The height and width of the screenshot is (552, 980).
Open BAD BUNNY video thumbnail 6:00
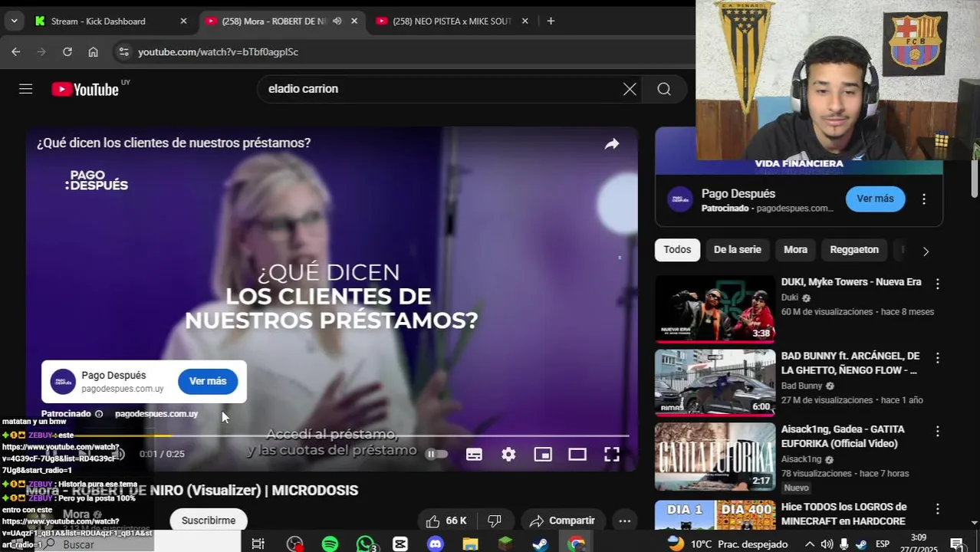click(x=715, y=383)
